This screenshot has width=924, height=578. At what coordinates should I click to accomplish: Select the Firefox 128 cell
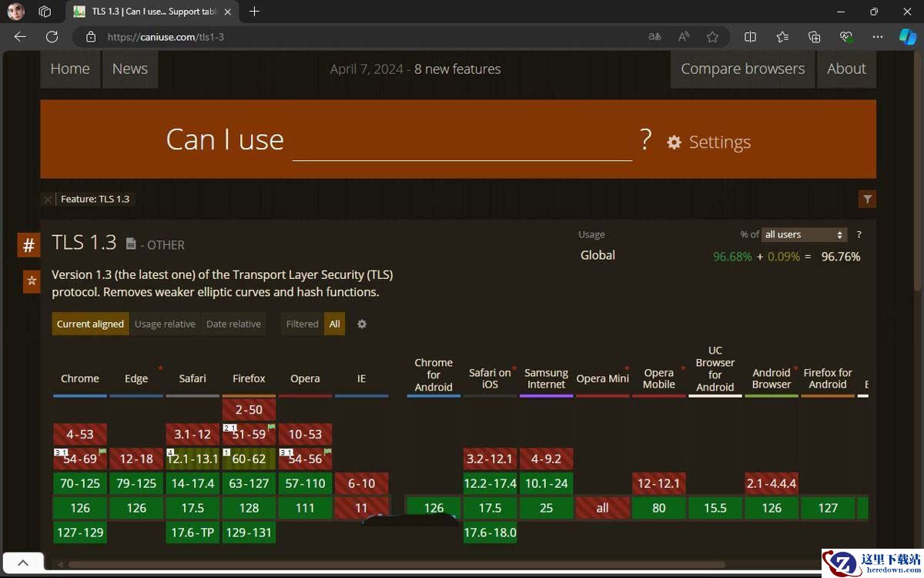coord(249,508)
